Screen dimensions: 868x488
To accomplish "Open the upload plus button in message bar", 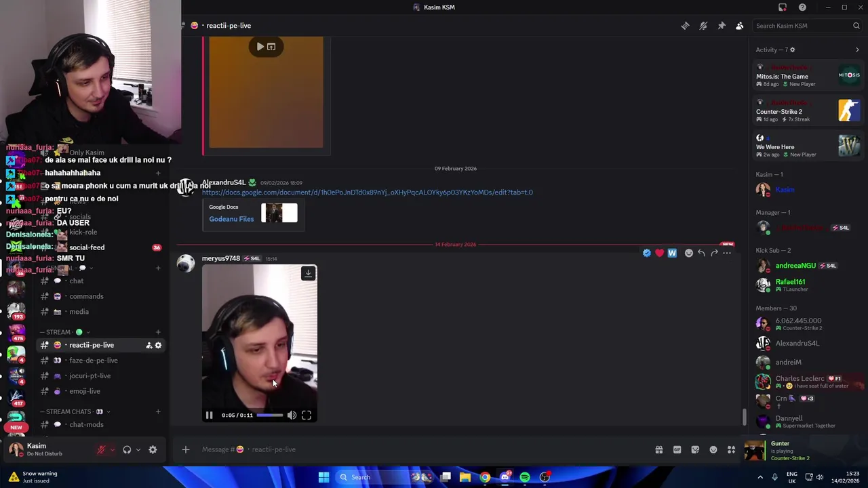I will click(185, 449).
